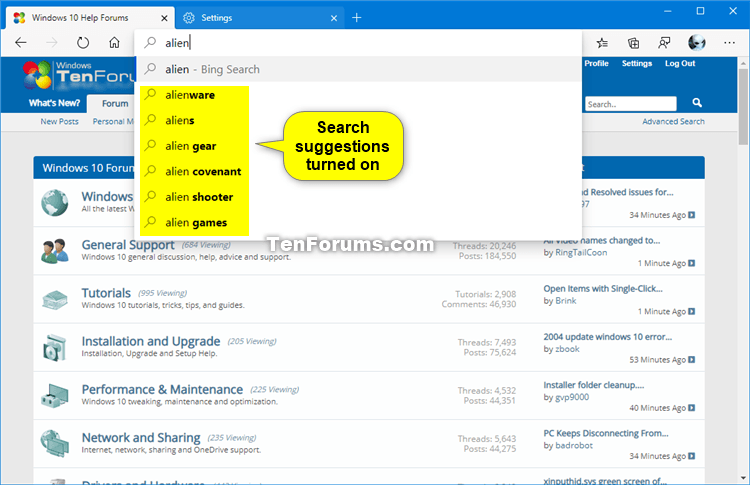Open user badrobot's profile link

(574, 445)
